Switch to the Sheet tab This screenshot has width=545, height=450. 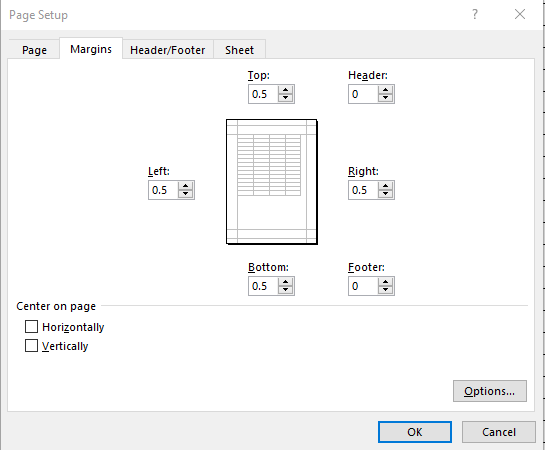239,50
